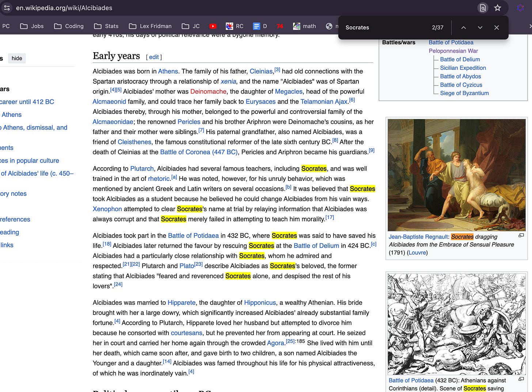
Task: Open the RC bookmark
Action: tap(235, 26)
